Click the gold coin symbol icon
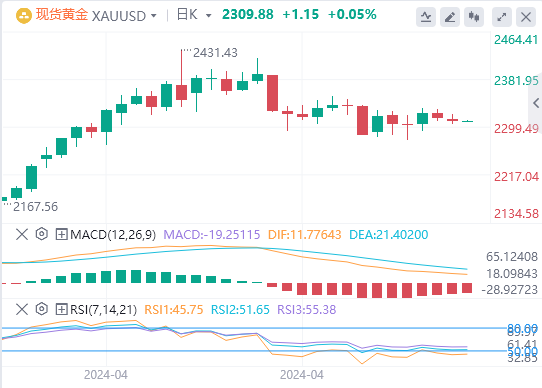Viewport: 542px width, 388px height. point(24,16)
